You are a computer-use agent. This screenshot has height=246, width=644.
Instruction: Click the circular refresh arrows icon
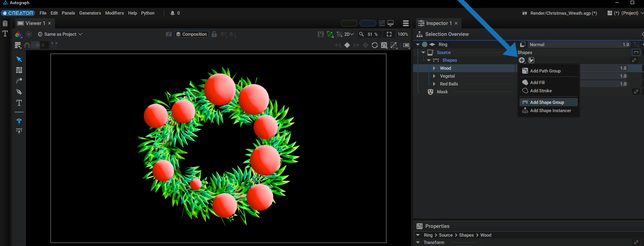click(x=375, y=45)
